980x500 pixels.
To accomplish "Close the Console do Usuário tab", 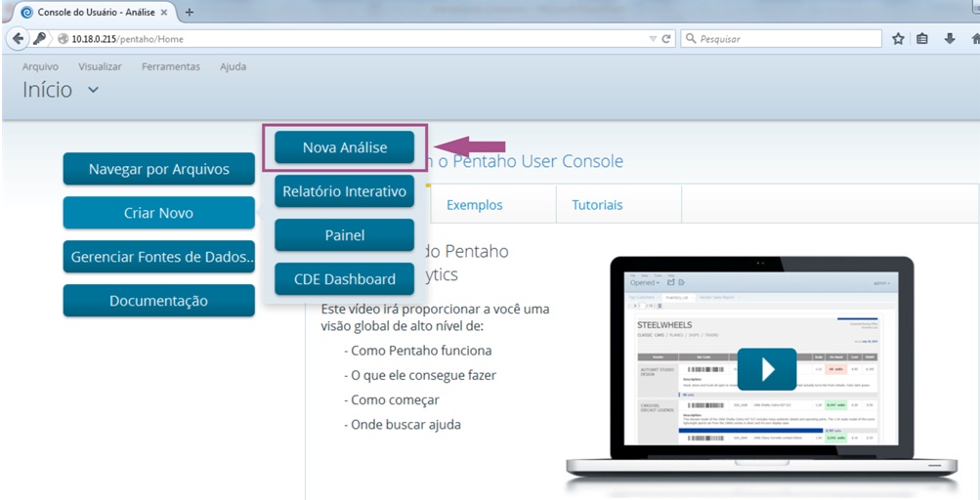I will point(164,12).
